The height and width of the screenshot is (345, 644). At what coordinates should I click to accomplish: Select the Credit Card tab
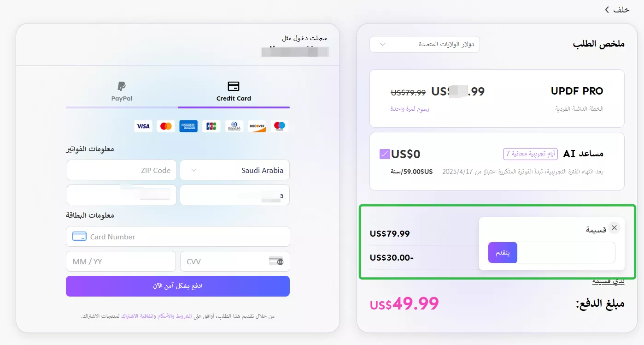coord(234,91)
